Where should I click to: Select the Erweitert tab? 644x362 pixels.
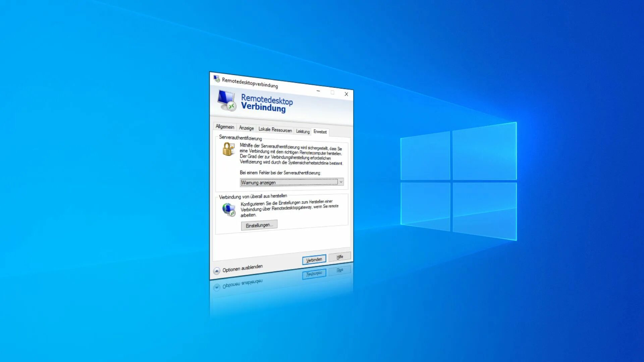[320, 132]
